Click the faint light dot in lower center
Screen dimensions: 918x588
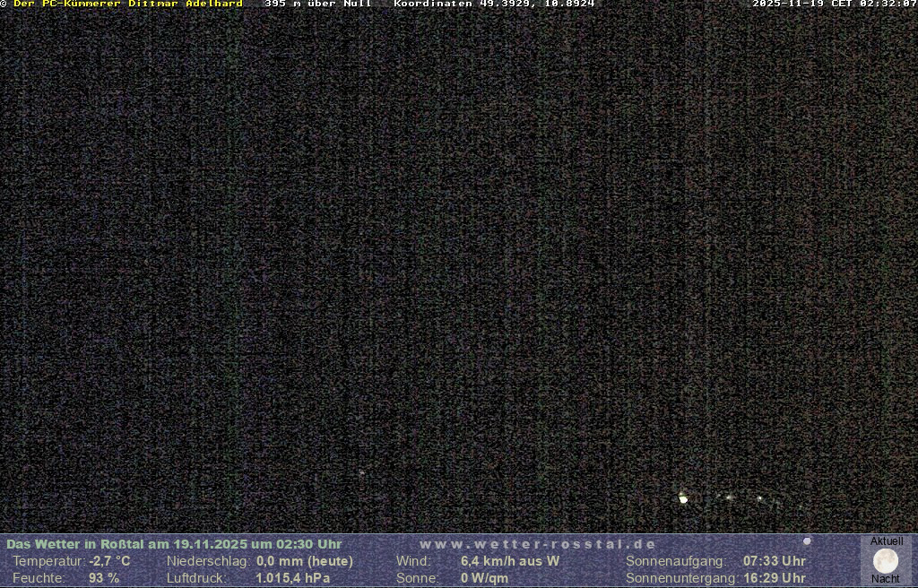point(361,472)
